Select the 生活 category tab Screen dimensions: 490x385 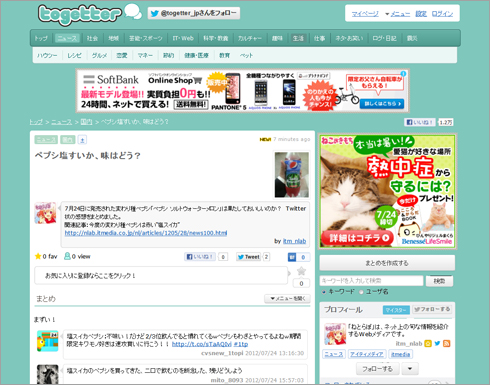tap(298, 38)
